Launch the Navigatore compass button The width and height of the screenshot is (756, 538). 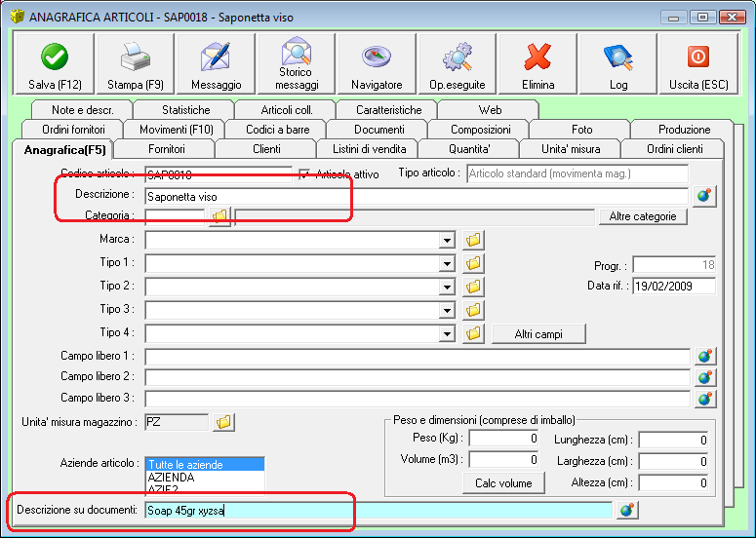(x=377, y=63)
